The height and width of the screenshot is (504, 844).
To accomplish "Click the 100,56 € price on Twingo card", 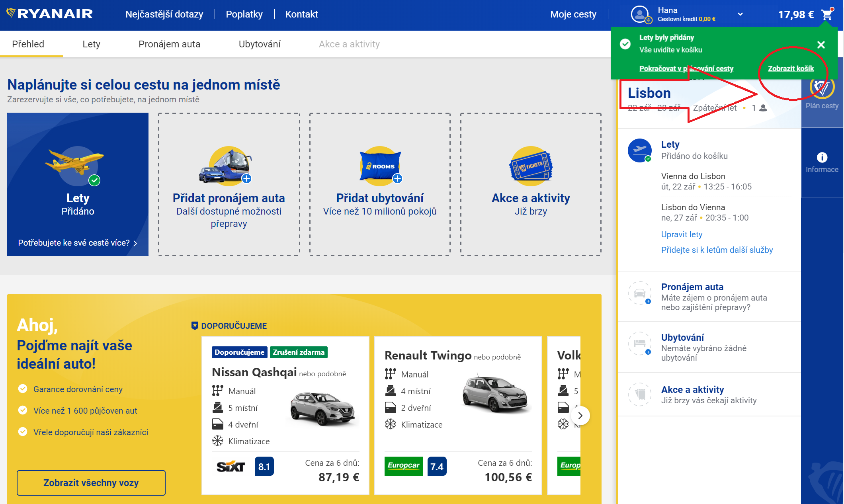I will (508, 477).
